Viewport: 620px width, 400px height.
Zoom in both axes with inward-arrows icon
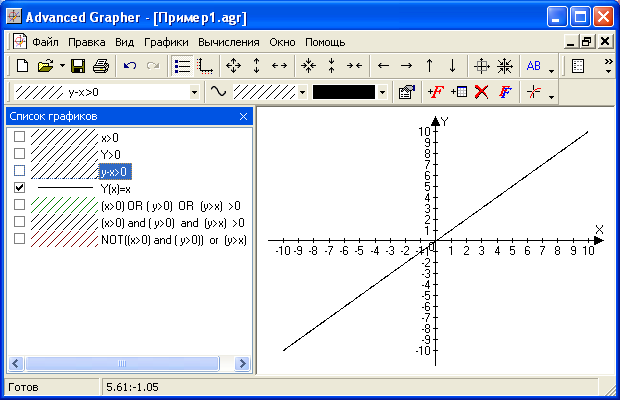pos(308,66)
